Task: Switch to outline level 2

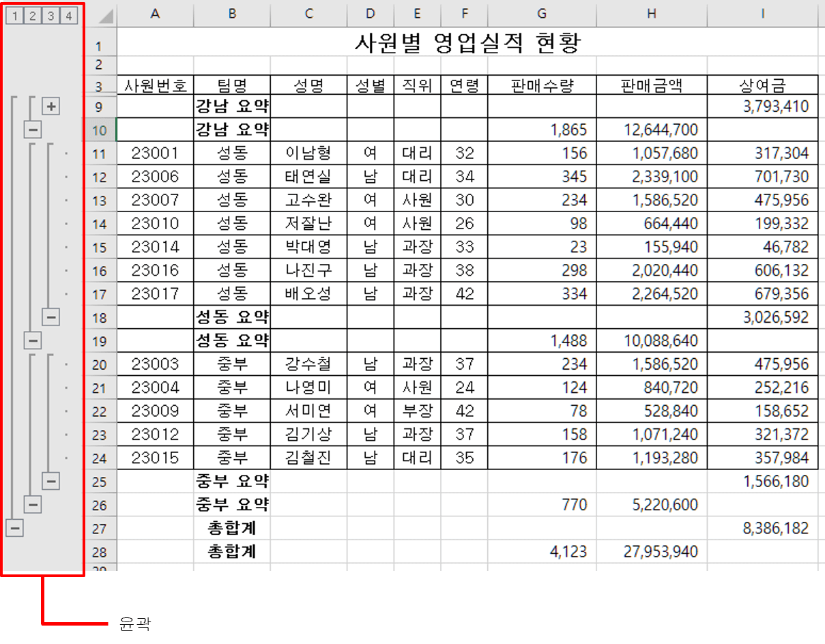Action: (x=32, y=16)
